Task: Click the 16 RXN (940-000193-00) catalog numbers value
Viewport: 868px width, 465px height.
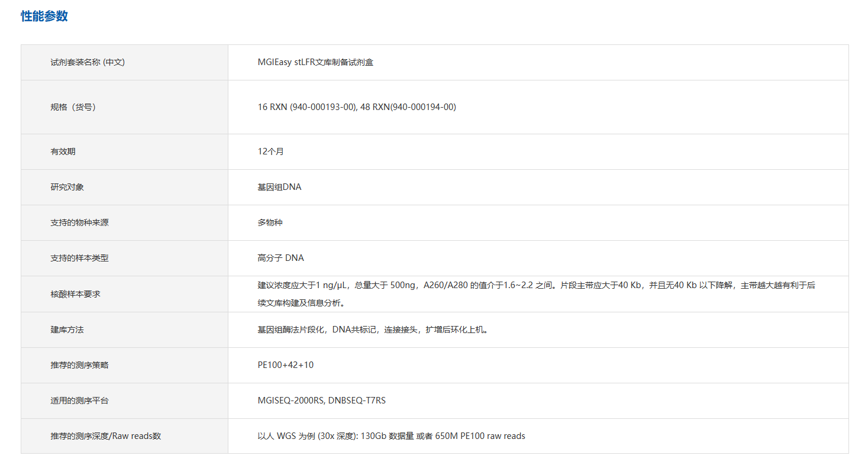Action: [357, 107]
